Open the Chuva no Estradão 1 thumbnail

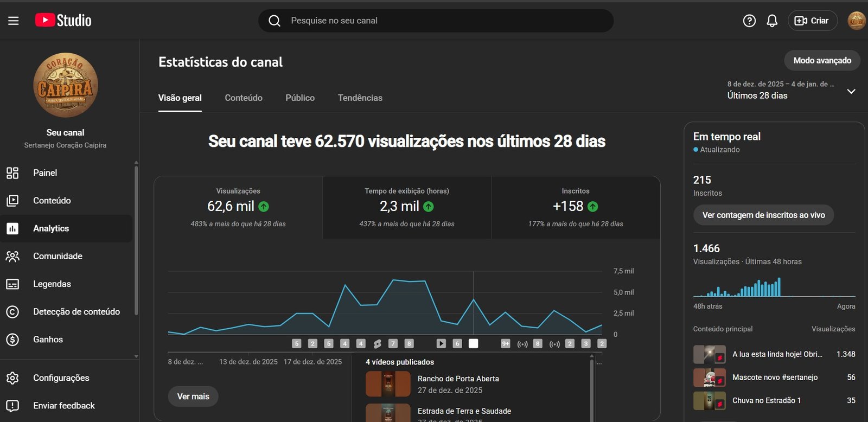point(710,401)
